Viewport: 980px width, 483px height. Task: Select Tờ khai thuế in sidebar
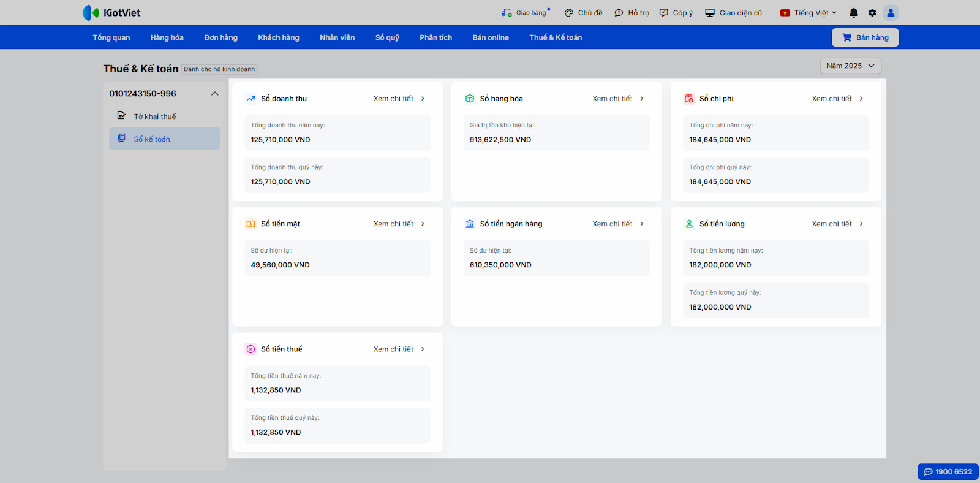154,116
